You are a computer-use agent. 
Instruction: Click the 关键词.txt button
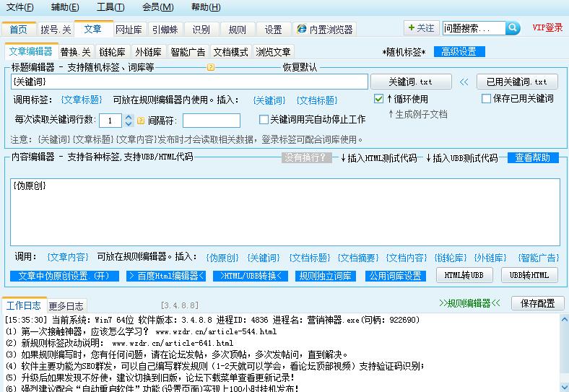point(411,82)
